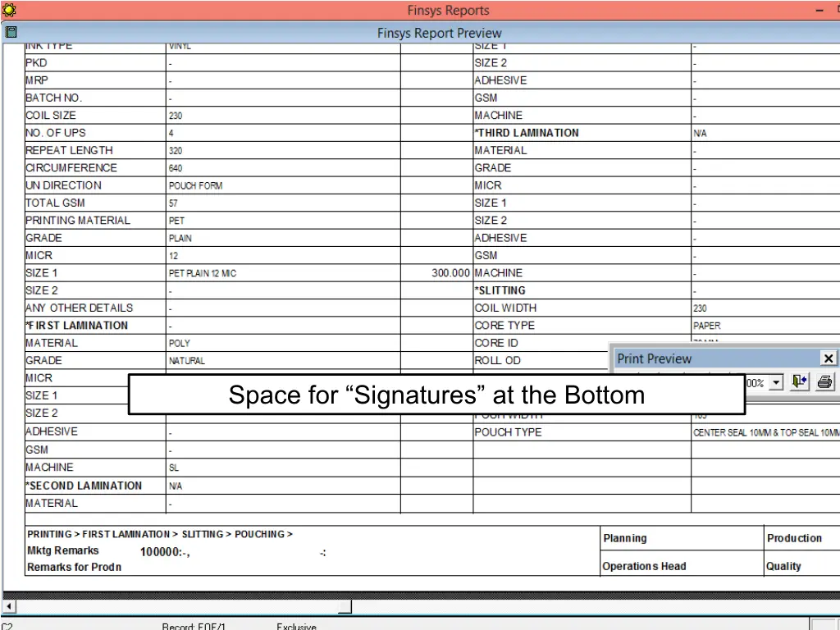Select the '300.000' quantity value
This screenshot has width=840, height=630.
tap(450, 273)
